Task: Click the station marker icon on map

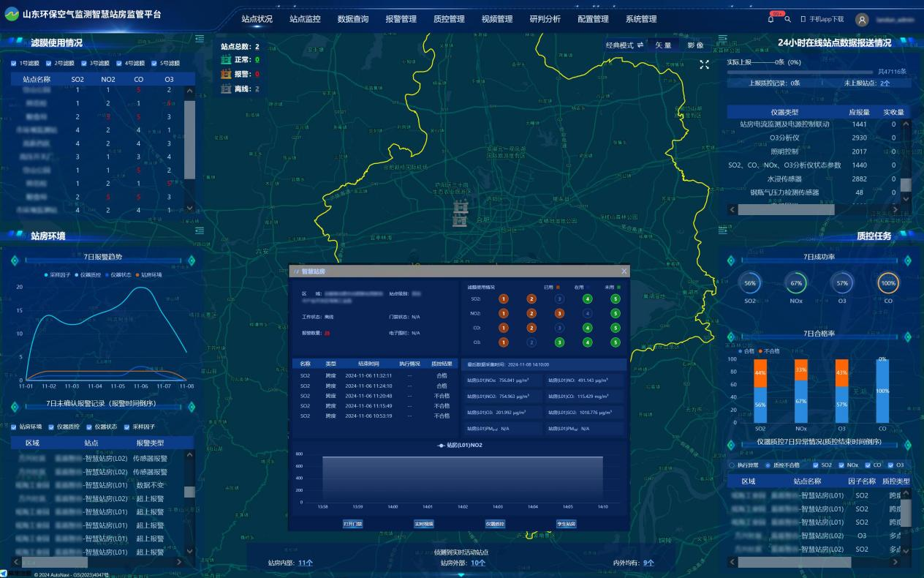Action: pyautogui.click(x=460, y=214)
